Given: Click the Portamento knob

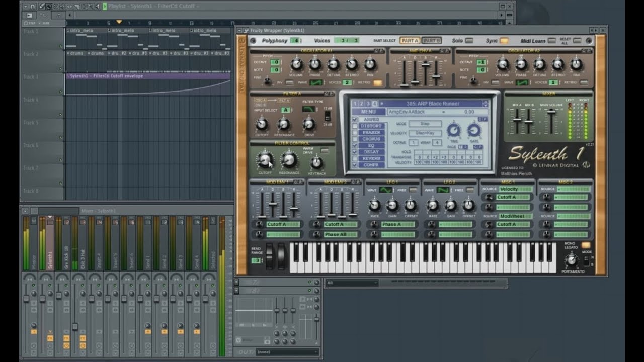Looking at the screenshot, I should pyautogui.click(x=571, y=260).
